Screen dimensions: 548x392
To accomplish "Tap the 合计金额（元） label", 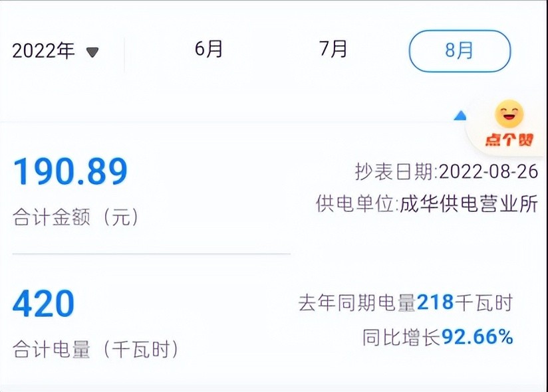I will coord(76,218).
